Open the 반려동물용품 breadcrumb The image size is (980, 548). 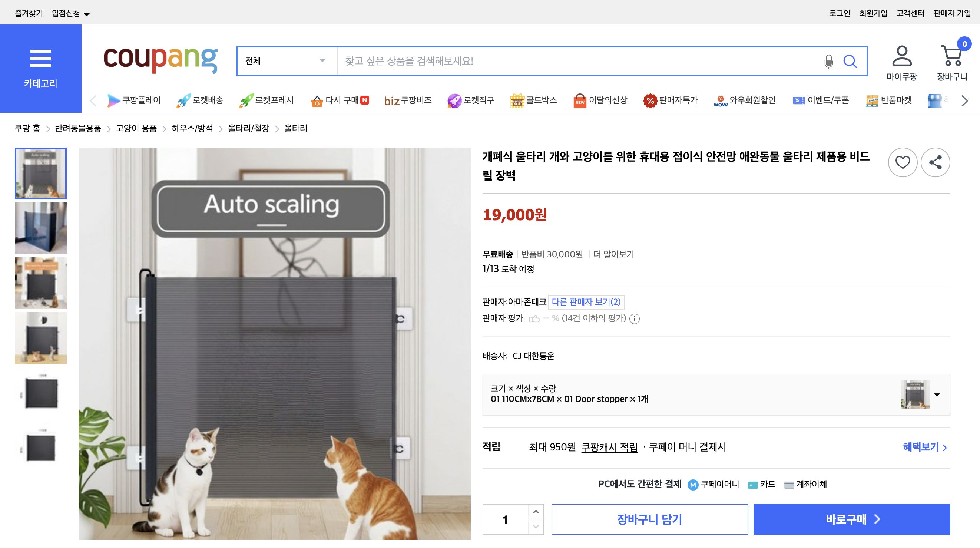coord(79,129)
